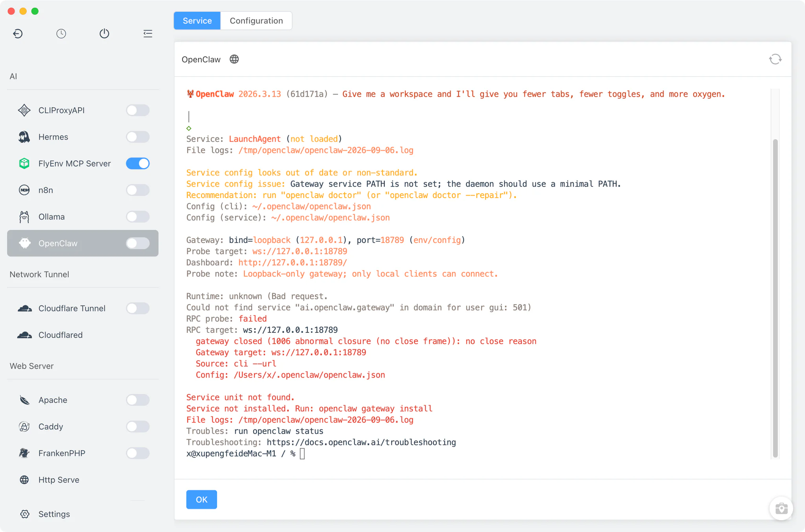Open the history clock icon

point(61,34)
